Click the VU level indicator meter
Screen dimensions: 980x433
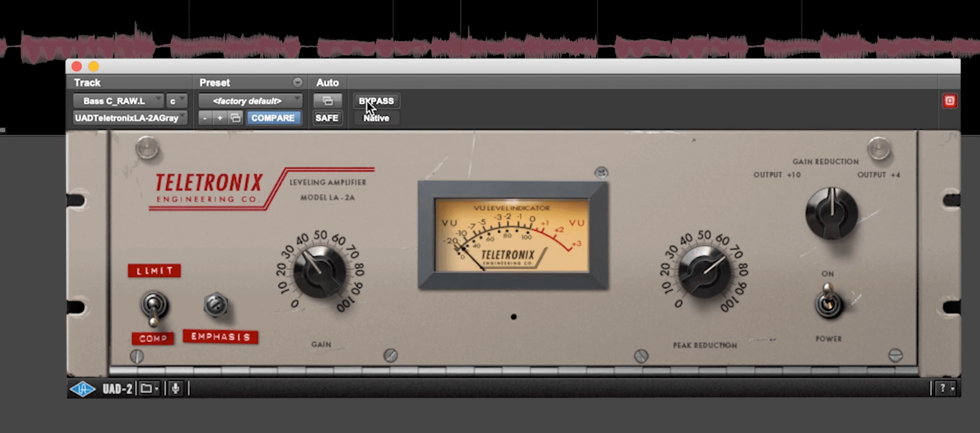pyautogui.click(x=512, y=235)
